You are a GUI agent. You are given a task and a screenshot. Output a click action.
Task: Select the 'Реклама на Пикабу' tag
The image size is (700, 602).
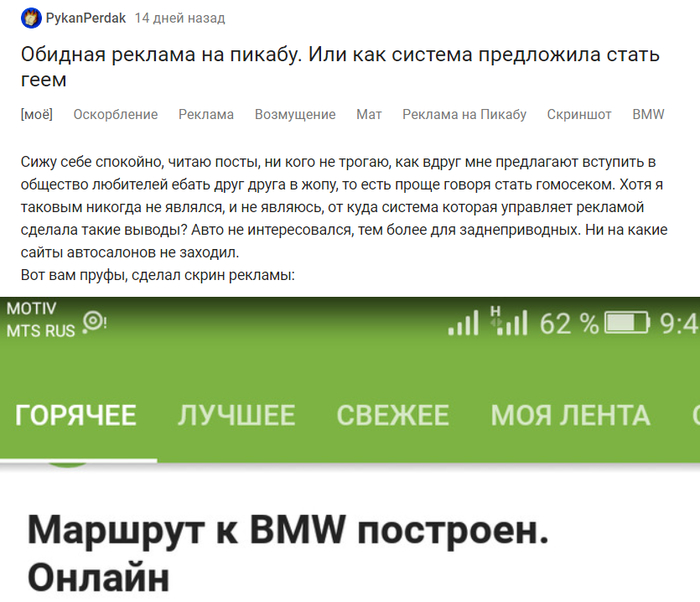[464, 114]
